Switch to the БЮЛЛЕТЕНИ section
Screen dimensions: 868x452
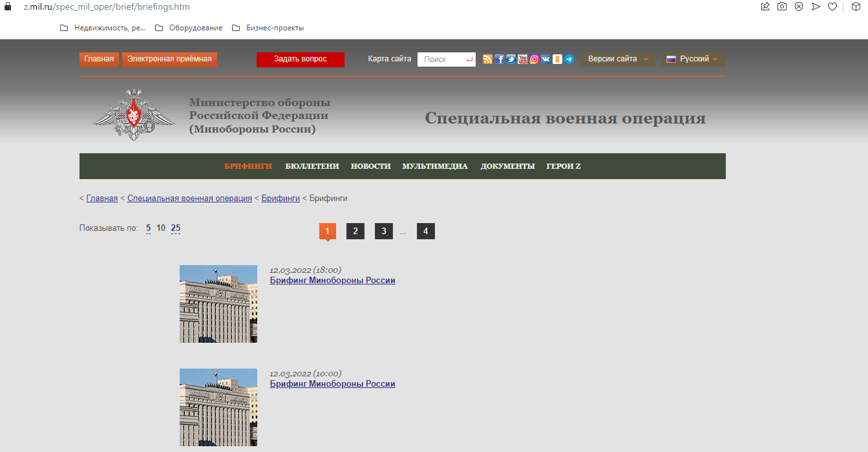click(312, 166)
